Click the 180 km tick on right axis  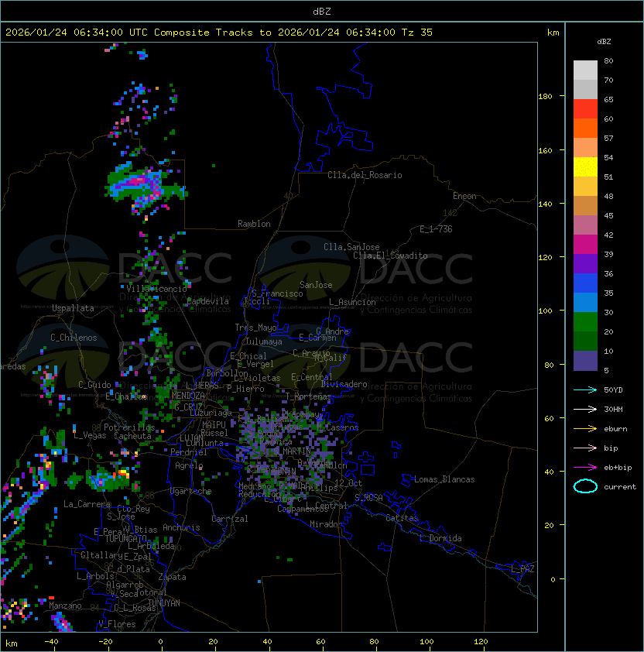pyautogui.click(x=545, y=97)
